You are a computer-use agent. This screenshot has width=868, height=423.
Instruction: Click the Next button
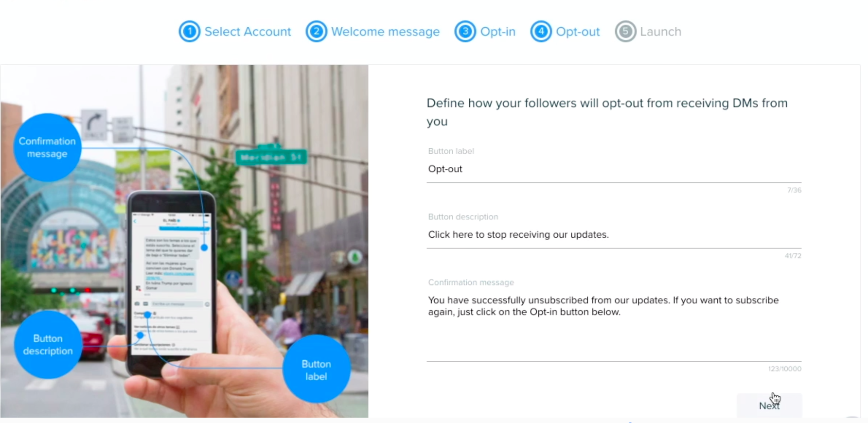point(769,405)
